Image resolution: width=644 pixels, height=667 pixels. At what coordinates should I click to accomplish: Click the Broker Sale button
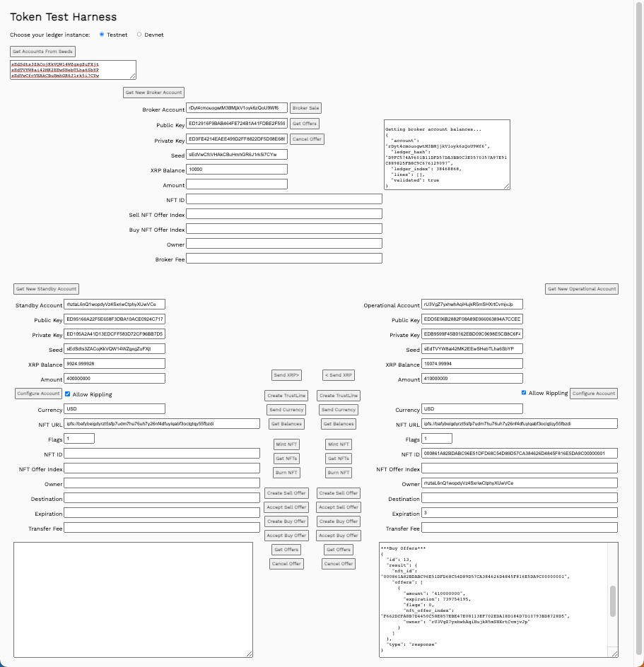pos(305,108)
